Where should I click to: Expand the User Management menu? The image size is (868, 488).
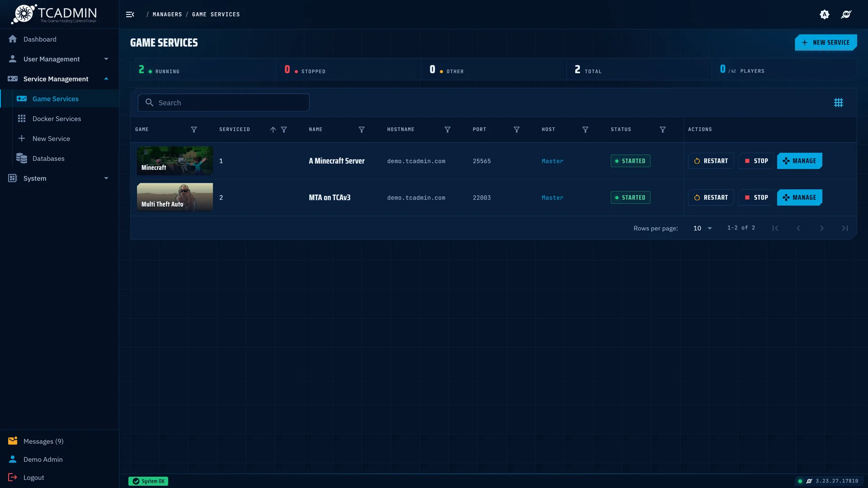click(59, 59)
